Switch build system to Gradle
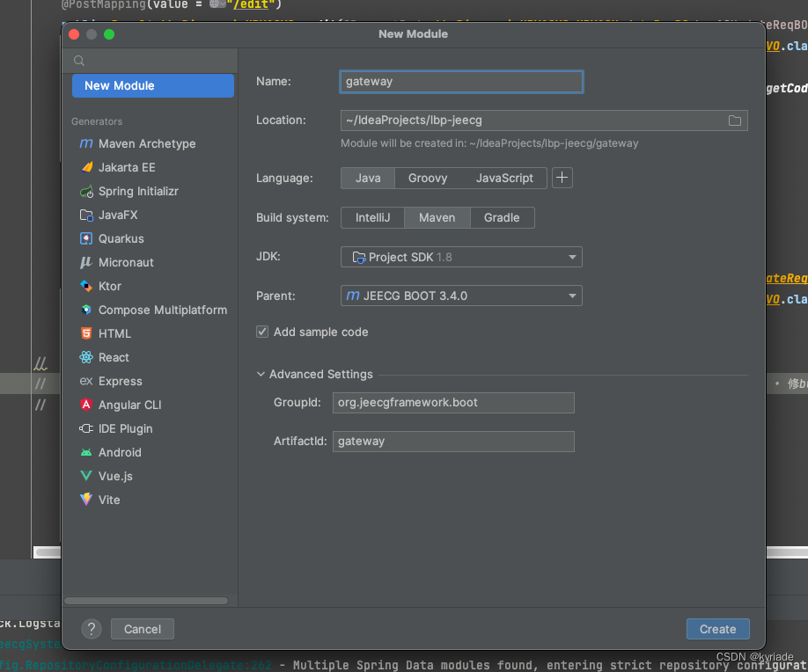Viewport: 808px width, 672px height. (502, 217)
